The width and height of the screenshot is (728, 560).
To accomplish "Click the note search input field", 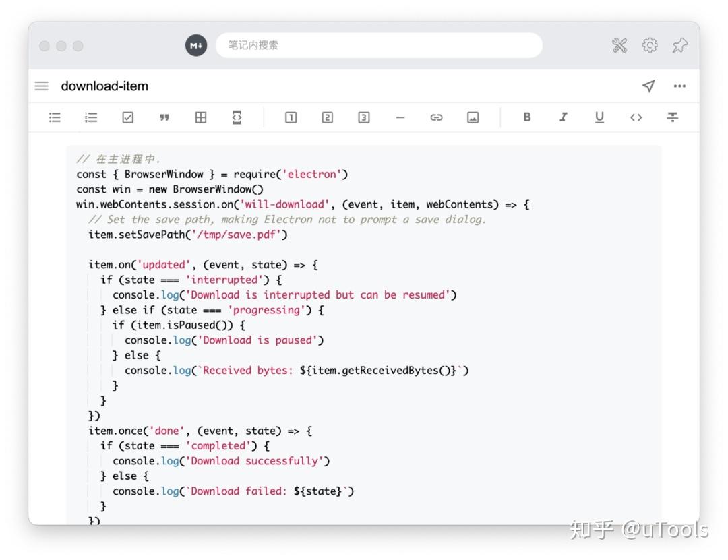I will point(380,45).
